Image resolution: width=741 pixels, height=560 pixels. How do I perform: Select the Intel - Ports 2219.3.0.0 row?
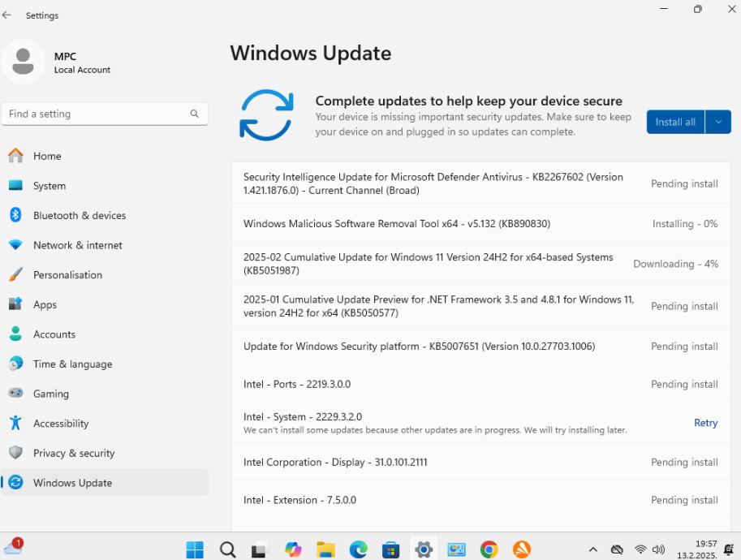point(481,384)
